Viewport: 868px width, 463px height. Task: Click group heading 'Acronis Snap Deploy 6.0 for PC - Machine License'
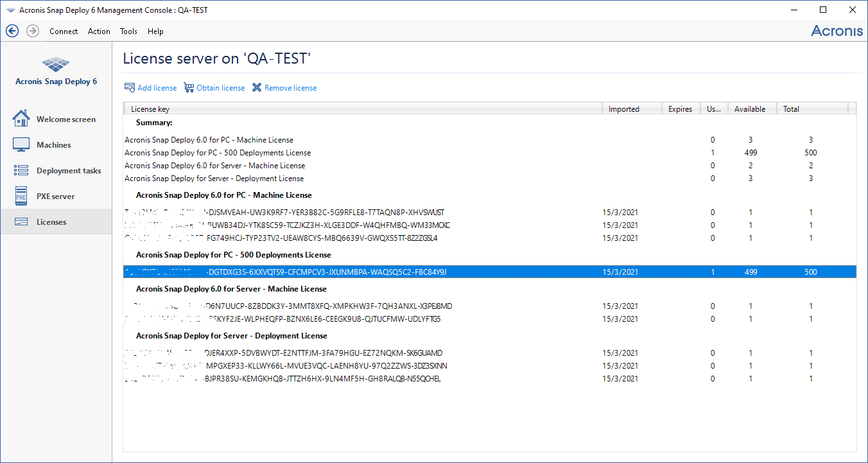[224, 195]
